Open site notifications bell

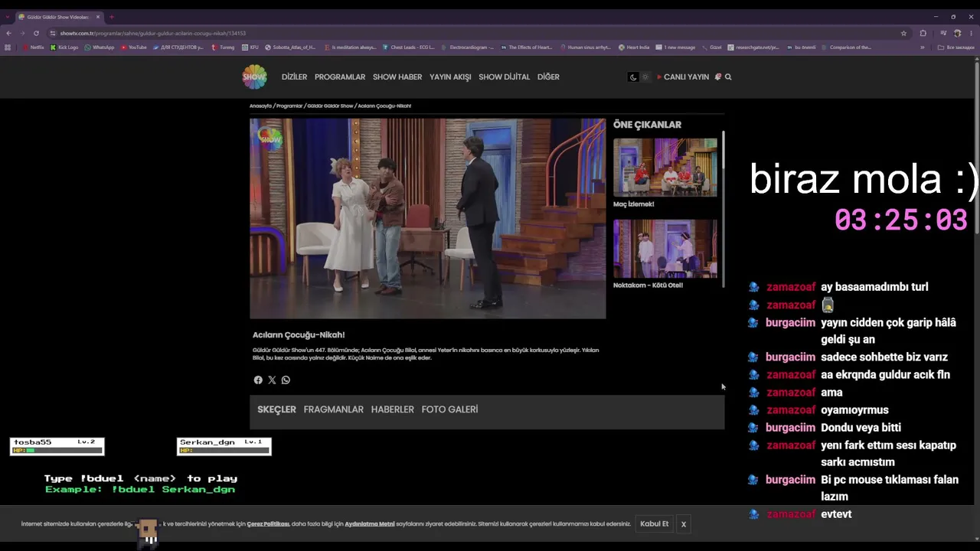(x=718, y=77)
